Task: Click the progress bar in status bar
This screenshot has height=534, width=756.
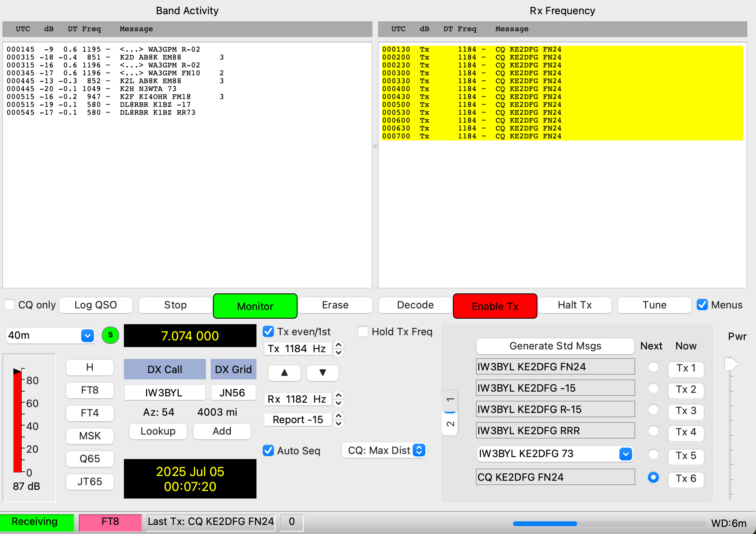Action: click(x=609, y=524)
